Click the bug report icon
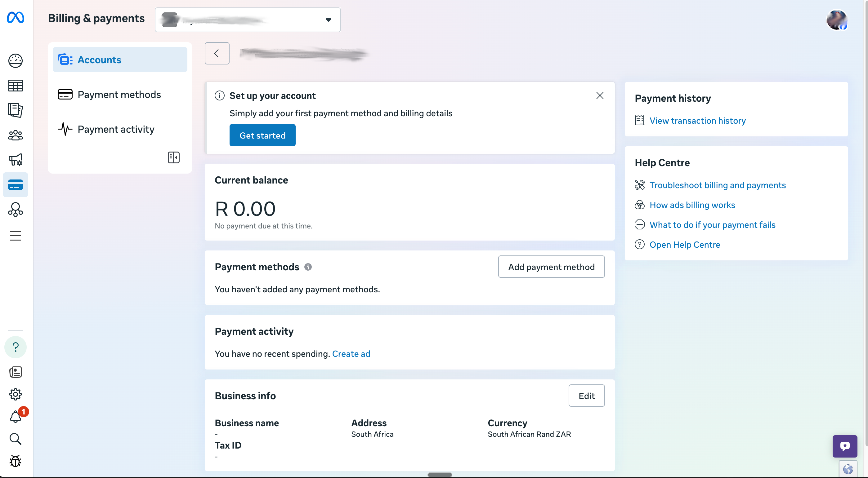This screenshot has width=868, height=478. (x=16, y=461)
